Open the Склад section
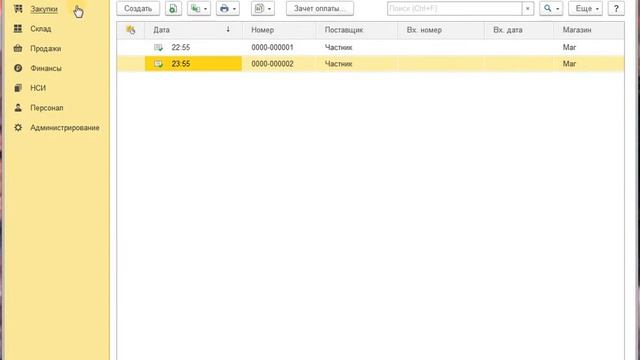This screenshot has height=360, width=640. [x=40, y=29]
